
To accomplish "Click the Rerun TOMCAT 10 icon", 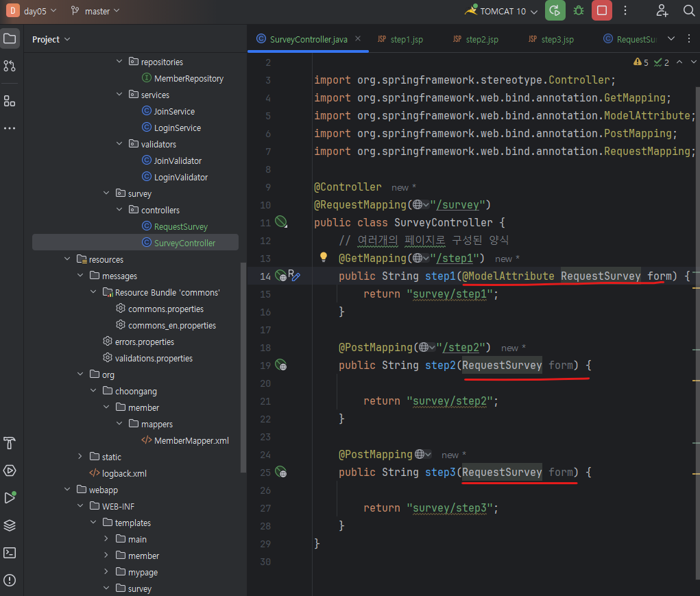I will coord(555,11).
